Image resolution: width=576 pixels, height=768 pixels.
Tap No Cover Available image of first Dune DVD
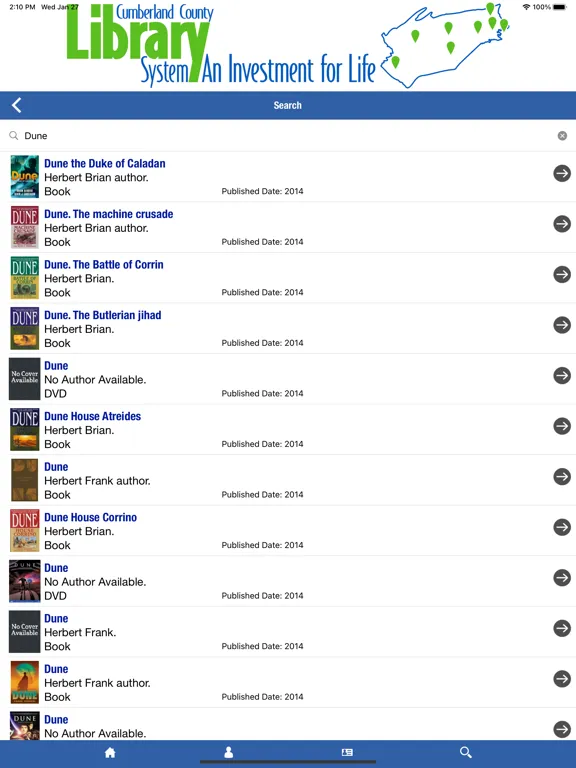[24, 379]
